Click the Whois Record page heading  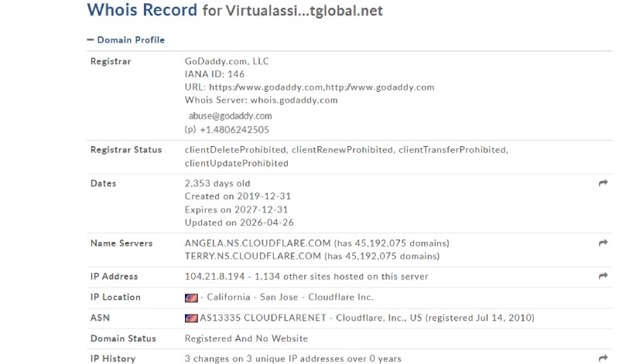[235, 10]
